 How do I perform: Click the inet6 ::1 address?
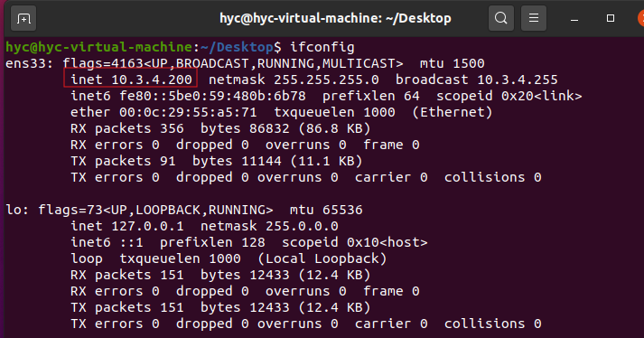click(107, 242)
